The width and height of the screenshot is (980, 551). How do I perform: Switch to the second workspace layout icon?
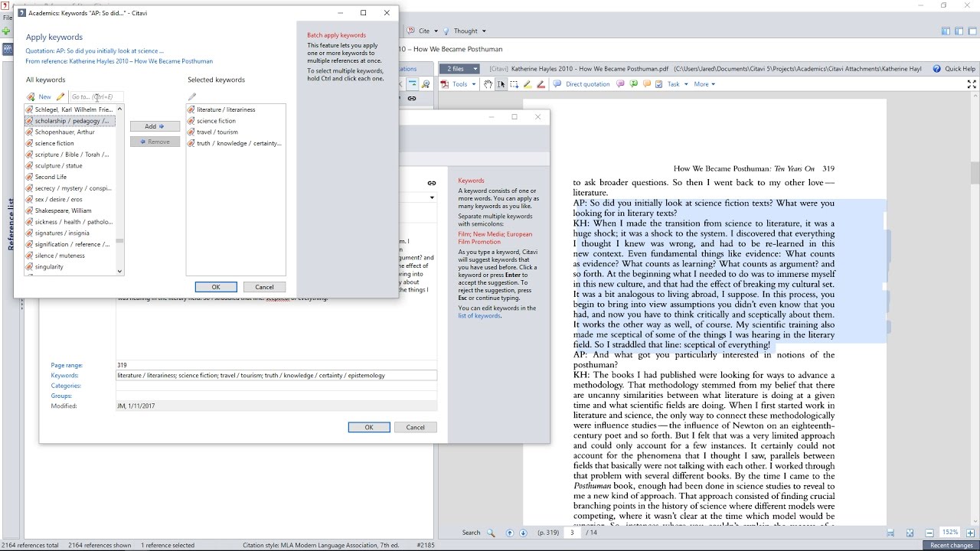[x=959, y=31]
